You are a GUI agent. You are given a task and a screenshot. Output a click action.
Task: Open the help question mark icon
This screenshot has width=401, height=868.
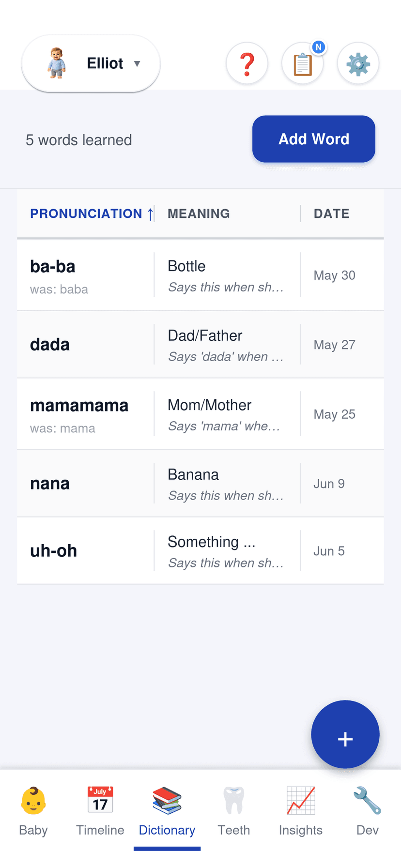point(247,63)
